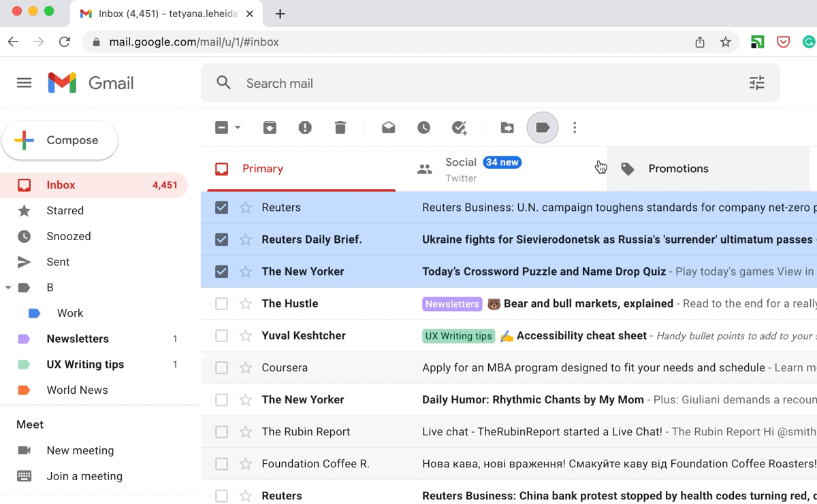Screen dimensions: 817x504
Task: Open the select-all dropdown arrow
Action: [x=238, y=128]
